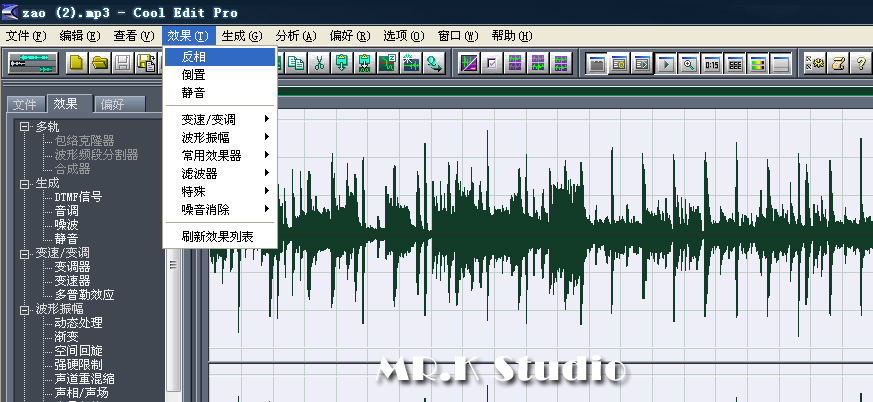This screenshot has height=402, width=873.
Task: Toggle the play list window button
Action: point(643,63)
